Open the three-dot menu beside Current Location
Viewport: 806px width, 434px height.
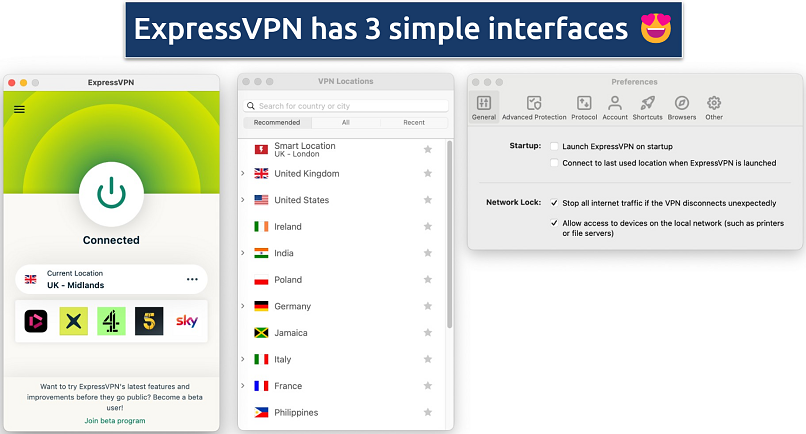pyautogui.click(x=192, y=279)
